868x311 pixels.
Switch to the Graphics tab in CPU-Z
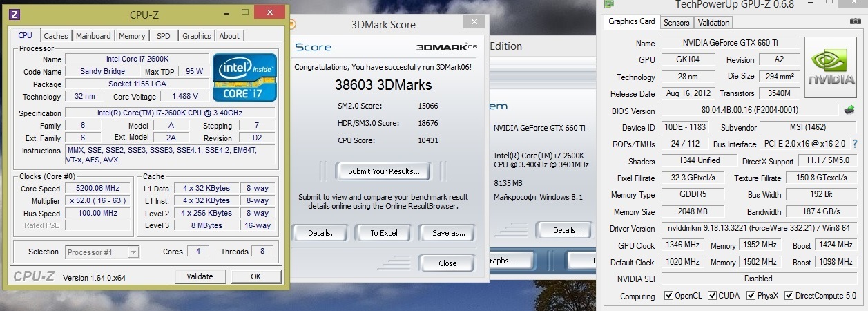click(197, 36)
